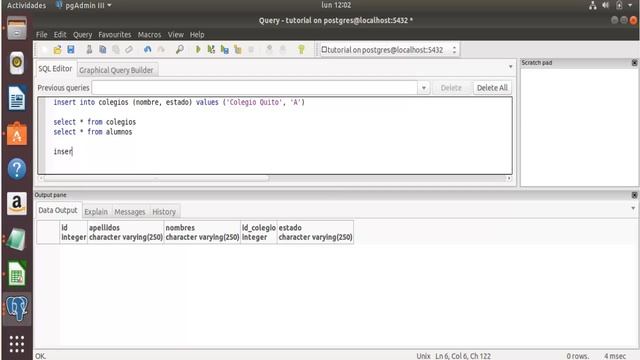Expand the output pane tabs list arrow
The height and width of the screenshot is (360, 640).
pyautogui.click(x=633, y=208)
